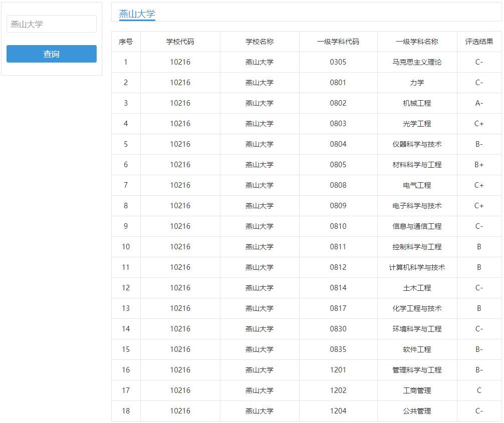This screenshot has width=504, height=423.
Task: Click subject code 0812
Action: point(338,267)
